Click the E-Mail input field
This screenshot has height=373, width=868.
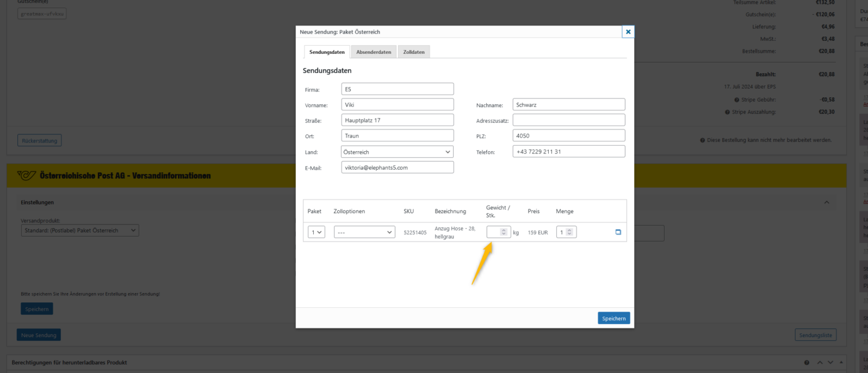[x=397, y=167]
